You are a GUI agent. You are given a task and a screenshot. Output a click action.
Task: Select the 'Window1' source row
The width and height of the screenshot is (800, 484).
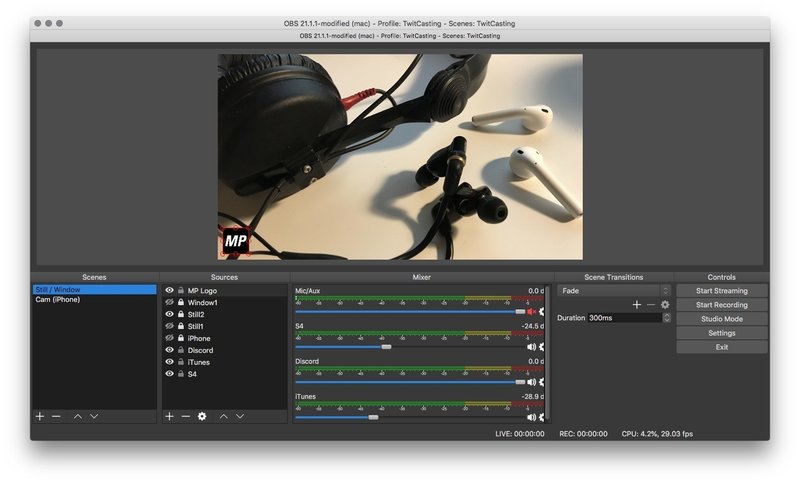224,302
